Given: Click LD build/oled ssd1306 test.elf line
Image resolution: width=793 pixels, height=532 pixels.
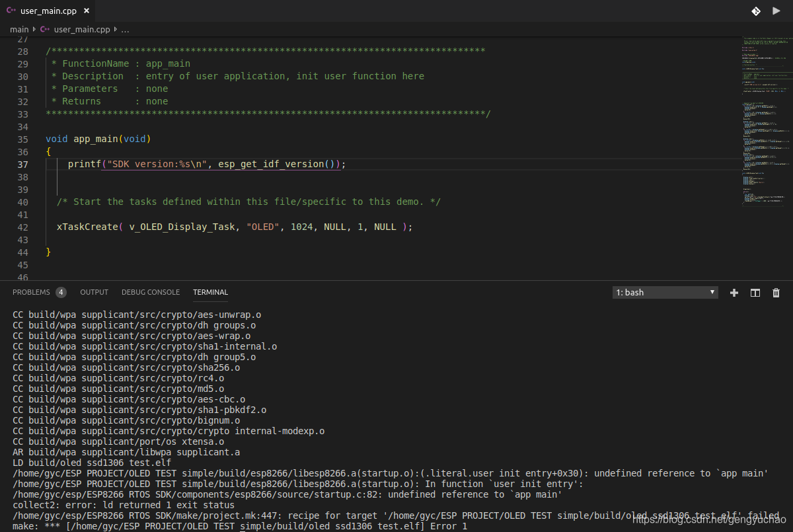Looking at the screenshot, I should [x=92, y=463].
